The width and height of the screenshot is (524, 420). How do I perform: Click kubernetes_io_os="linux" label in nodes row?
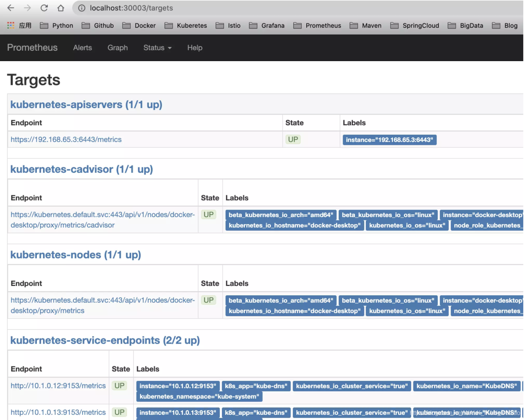[407, 311]
